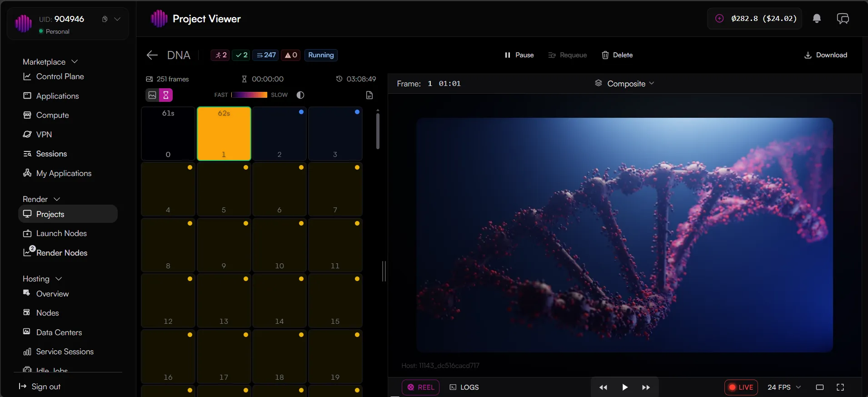Open the Composite layer dropdown
The image size is (868, 397).
624,84
